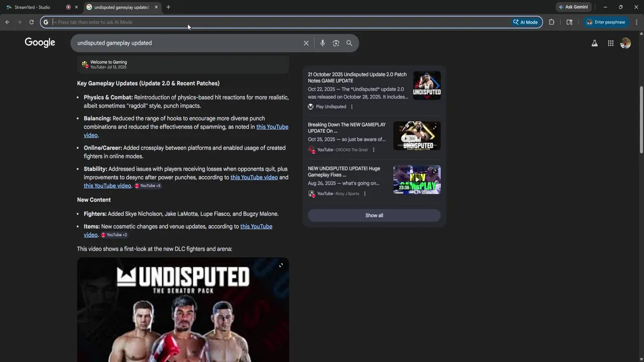The image size is (644, 362).
Task: Open the Google apps grid
Action: pyautogui.click(x=610, y=43)
